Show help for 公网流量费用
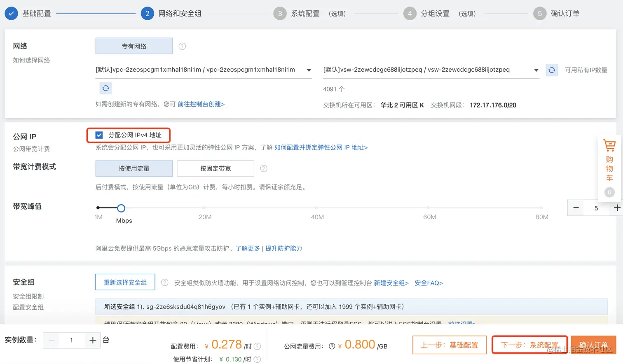623x364 pixels. pyautogui.click(x=332, y=346)
